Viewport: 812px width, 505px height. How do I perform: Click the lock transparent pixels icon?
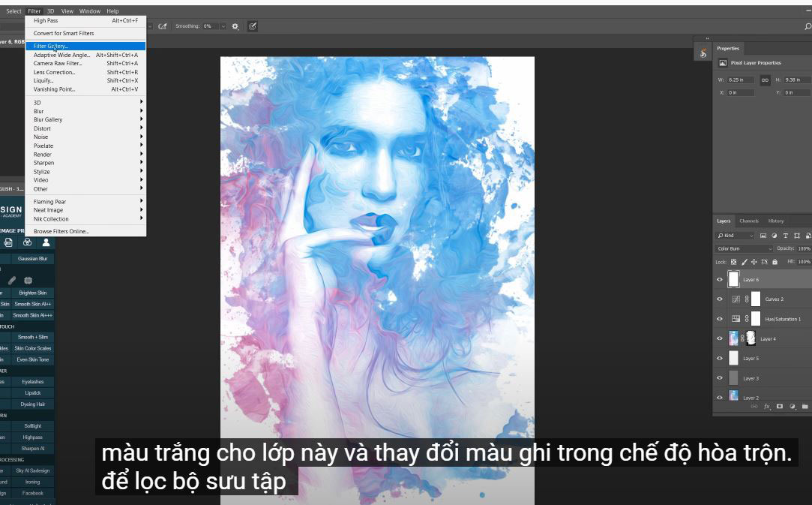tap(734, 262)
